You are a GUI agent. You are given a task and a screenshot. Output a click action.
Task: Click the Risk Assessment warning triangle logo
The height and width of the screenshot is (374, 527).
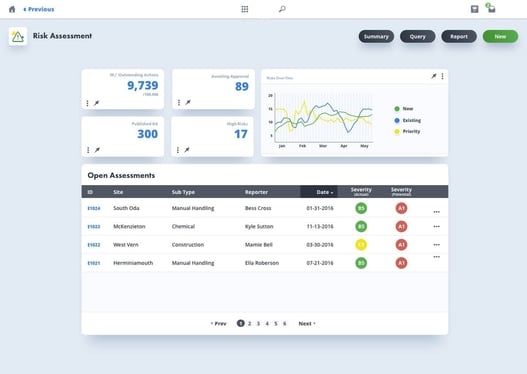tap(18, 36)
